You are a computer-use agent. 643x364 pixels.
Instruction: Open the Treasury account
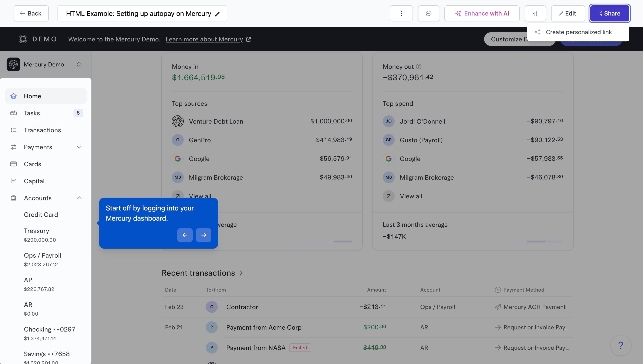coord(40,235)
